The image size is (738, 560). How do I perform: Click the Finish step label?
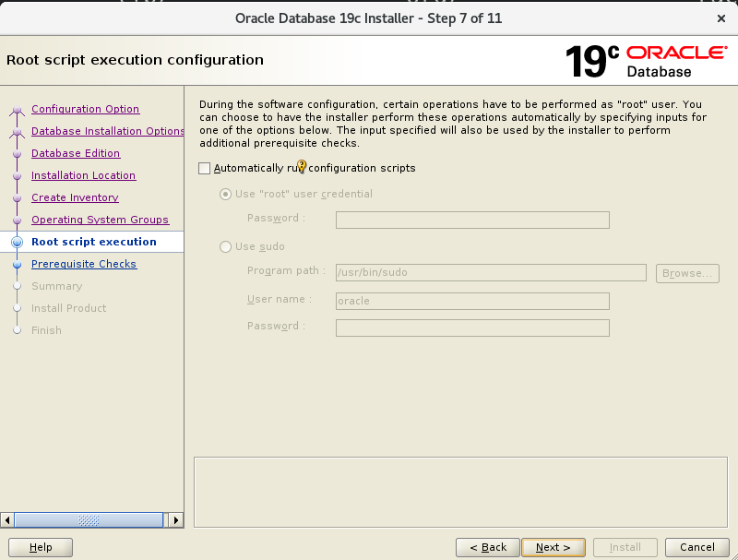point(46,330)
